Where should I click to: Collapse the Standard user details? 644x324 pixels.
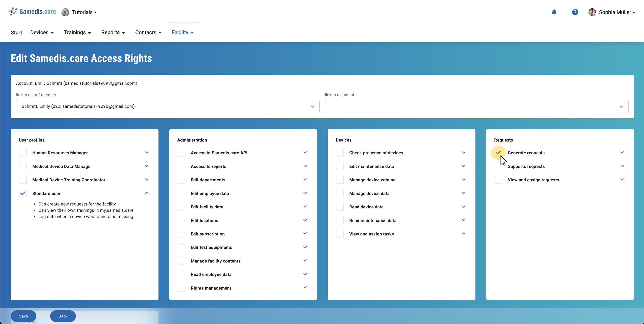point(147,193)
